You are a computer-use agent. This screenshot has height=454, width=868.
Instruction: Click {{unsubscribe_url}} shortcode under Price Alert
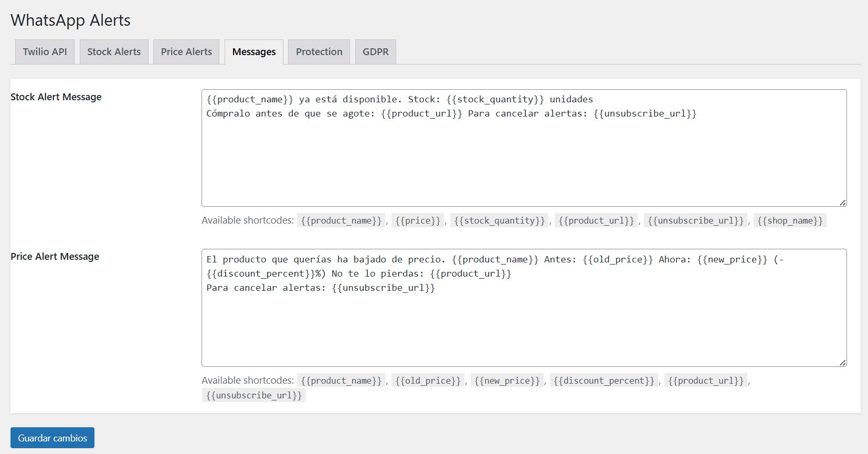click(x=254, y=395)
